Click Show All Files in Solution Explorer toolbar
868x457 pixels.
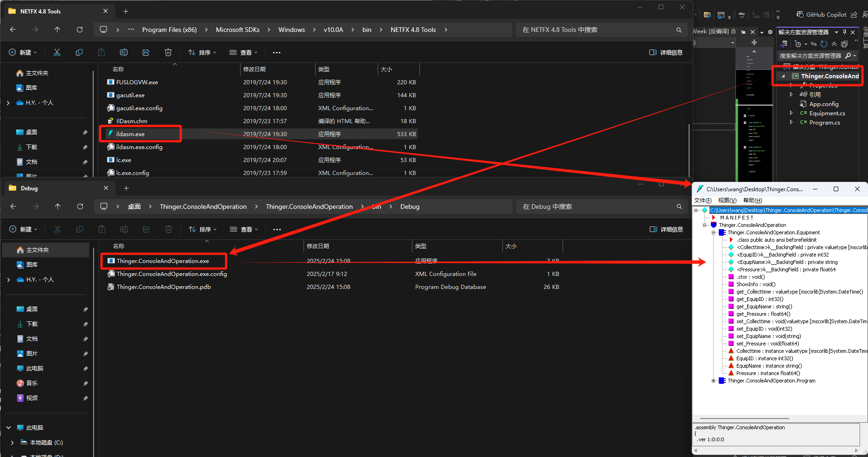(x=844, y=44)
